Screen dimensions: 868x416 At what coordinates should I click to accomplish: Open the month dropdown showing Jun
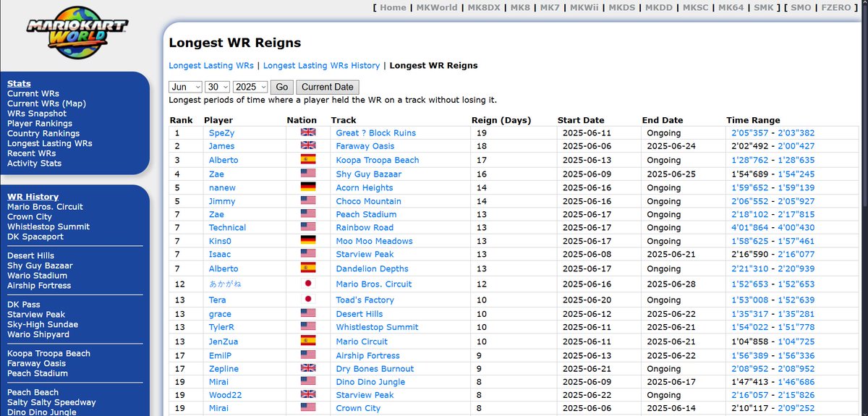click(x=185, y=87)
